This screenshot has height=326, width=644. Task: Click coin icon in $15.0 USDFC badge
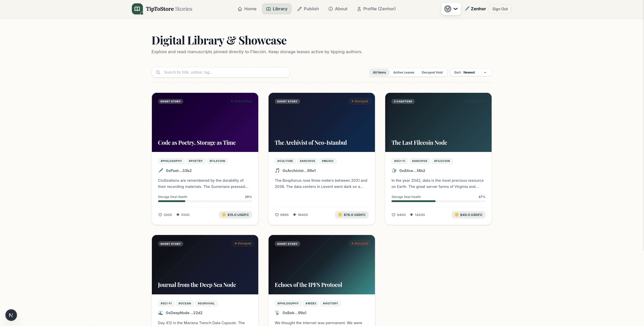pyautogui.click(x=224, y=215)
